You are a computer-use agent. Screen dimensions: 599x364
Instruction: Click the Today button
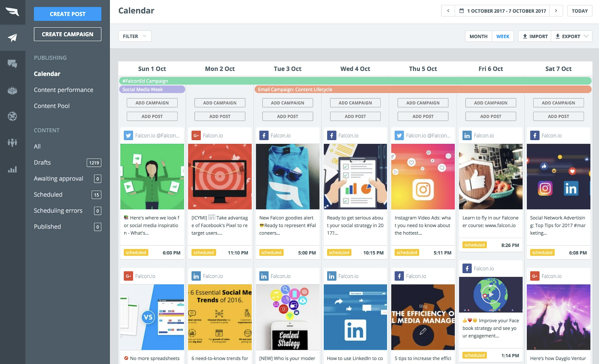[x=580, y=11]
